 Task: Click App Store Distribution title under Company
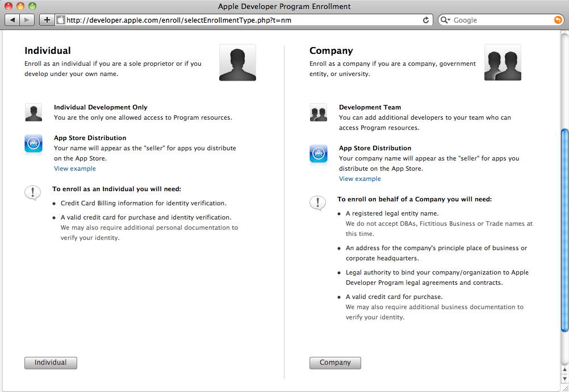coord(375,148)
